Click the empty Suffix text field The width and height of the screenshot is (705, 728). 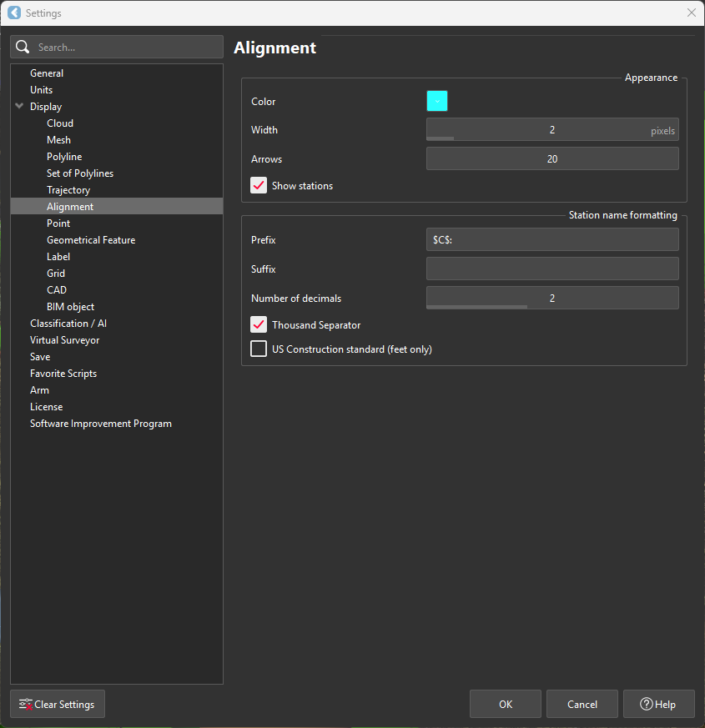tap(551, 269)
